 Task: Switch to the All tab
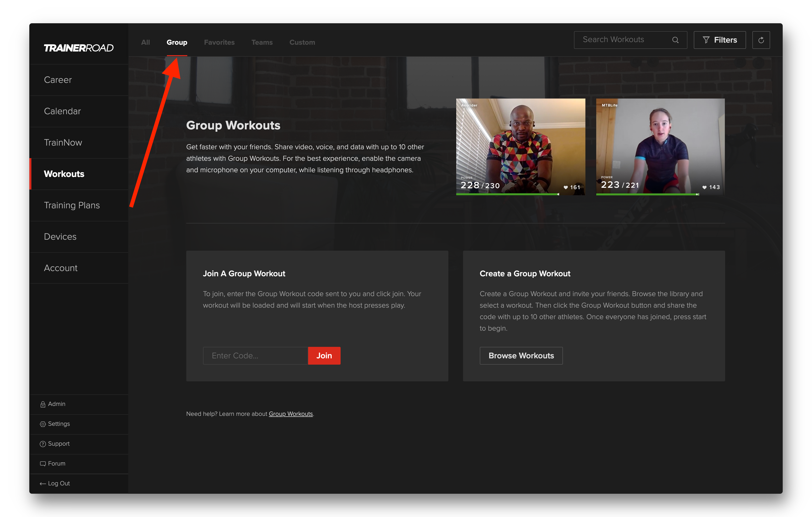coord(145,42)
